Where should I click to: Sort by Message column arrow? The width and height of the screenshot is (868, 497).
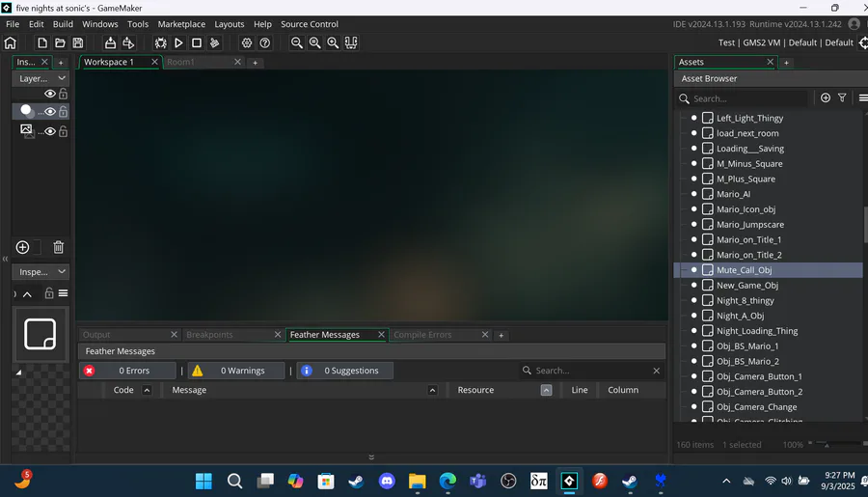pos(432,390)
